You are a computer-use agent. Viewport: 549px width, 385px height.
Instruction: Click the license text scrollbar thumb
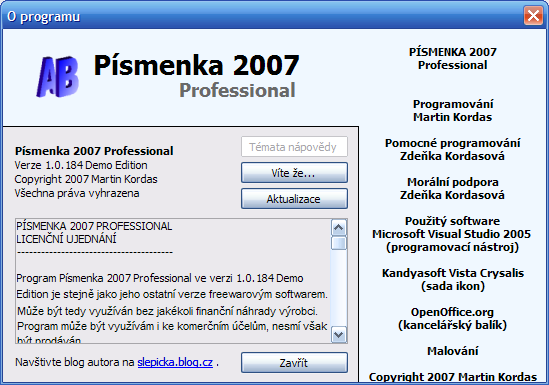[339, 243]
